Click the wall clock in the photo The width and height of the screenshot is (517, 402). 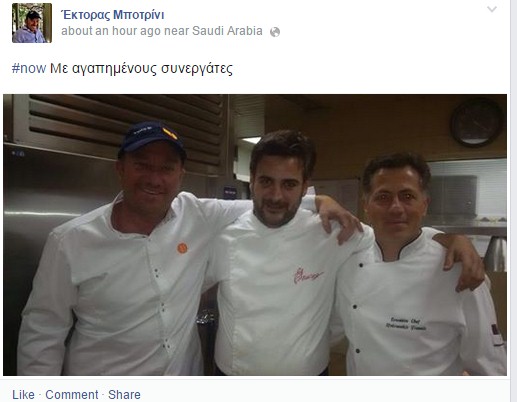click(x=477, y=123)
